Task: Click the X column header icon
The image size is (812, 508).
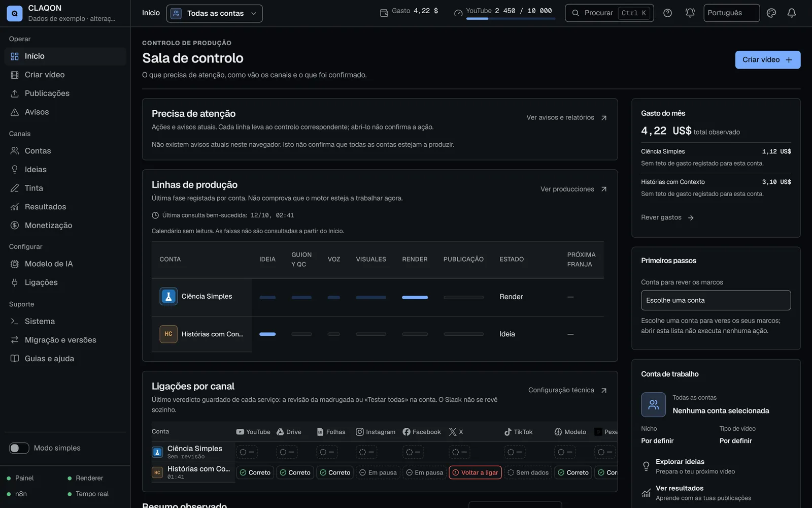Action: pyautogui.click(x=453, y=432)
